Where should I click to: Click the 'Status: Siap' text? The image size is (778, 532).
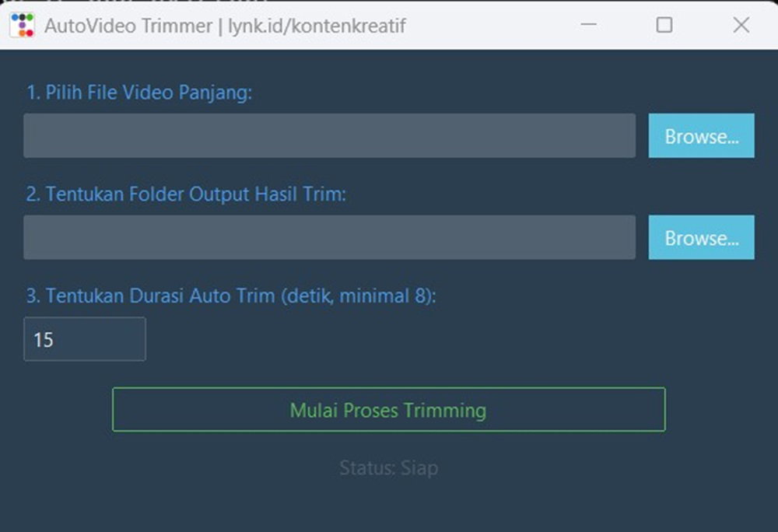click(388, 467)
